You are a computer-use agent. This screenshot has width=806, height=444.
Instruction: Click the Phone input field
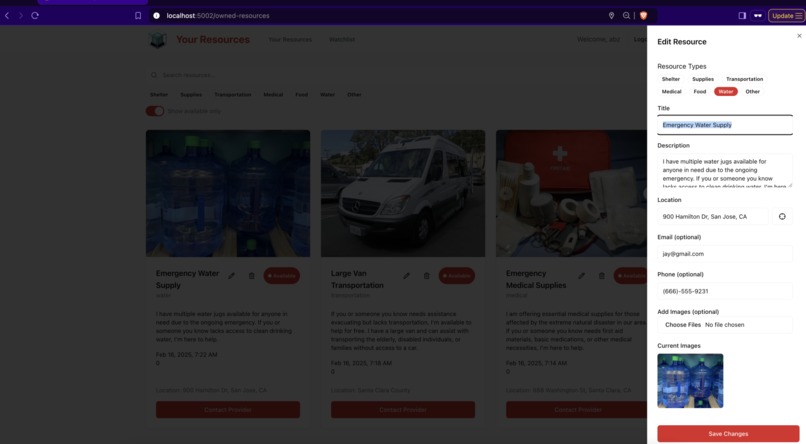click(725, 291)
